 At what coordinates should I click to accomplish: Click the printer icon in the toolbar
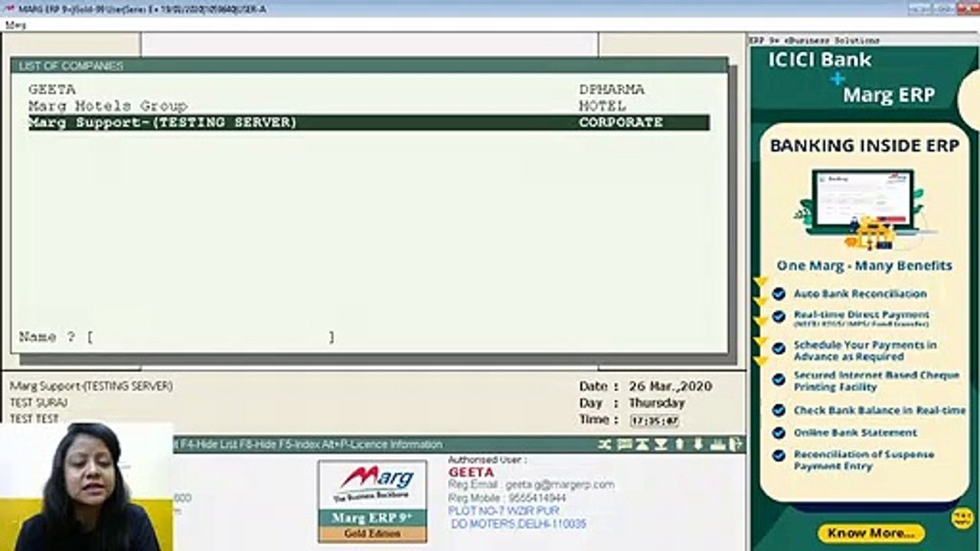pyautogui.click(x=717, y=445)
